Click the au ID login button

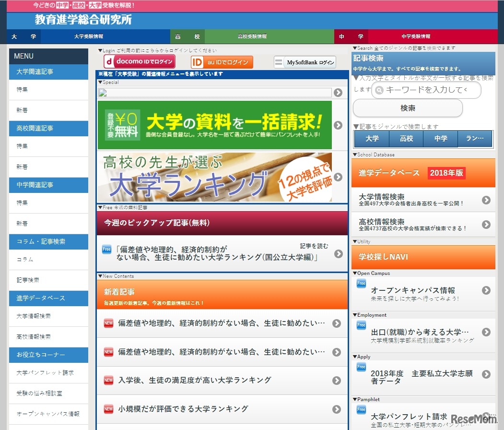(222, 62)
